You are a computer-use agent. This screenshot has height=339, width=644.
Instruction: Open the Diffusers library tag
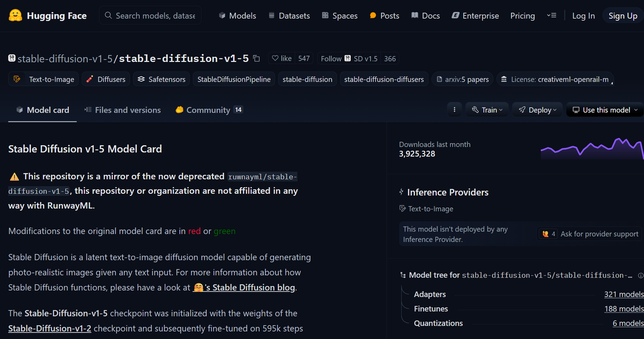(x=106, y=79)
